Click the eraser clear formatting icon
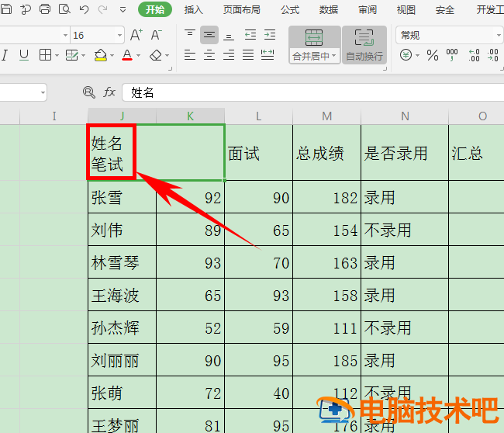 click(156, 55)
